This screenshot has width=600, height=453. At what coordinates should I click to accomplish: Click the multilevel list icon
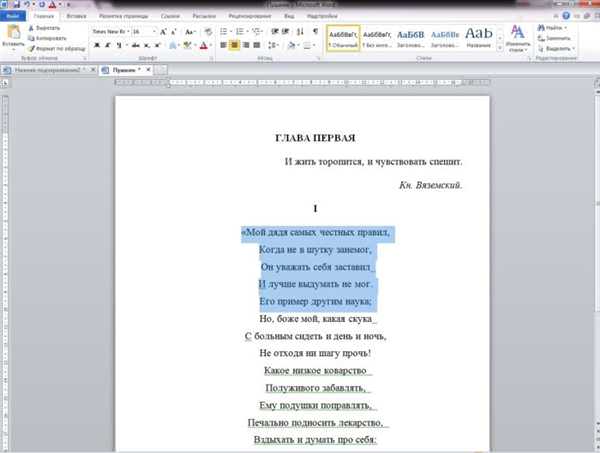256,32
